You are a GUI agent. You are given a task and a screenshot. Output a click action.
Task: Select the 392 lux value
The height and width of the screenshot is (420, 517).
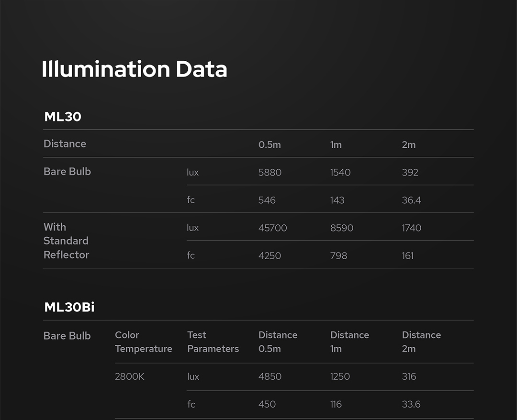pos(410,172)
